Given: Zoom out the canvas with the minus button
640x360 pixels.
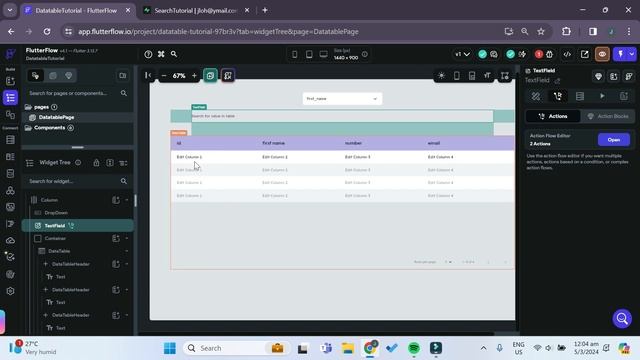Looking at the screenshot, I should [x=164, y=76].
